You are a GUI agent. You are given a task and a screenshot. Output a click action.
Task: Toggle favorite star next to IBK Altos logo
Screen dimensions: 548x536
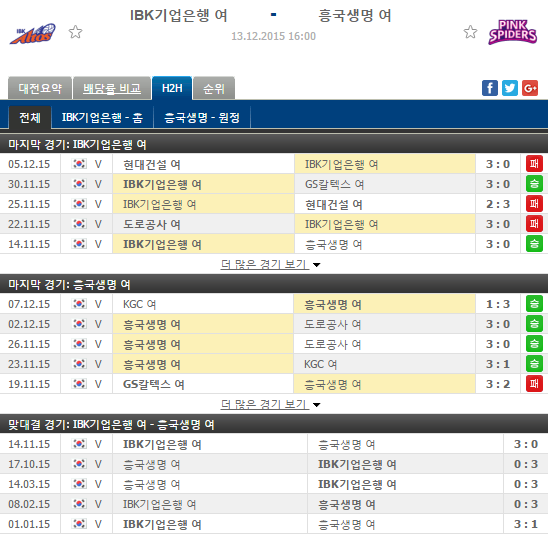click(x=75, y=32)
